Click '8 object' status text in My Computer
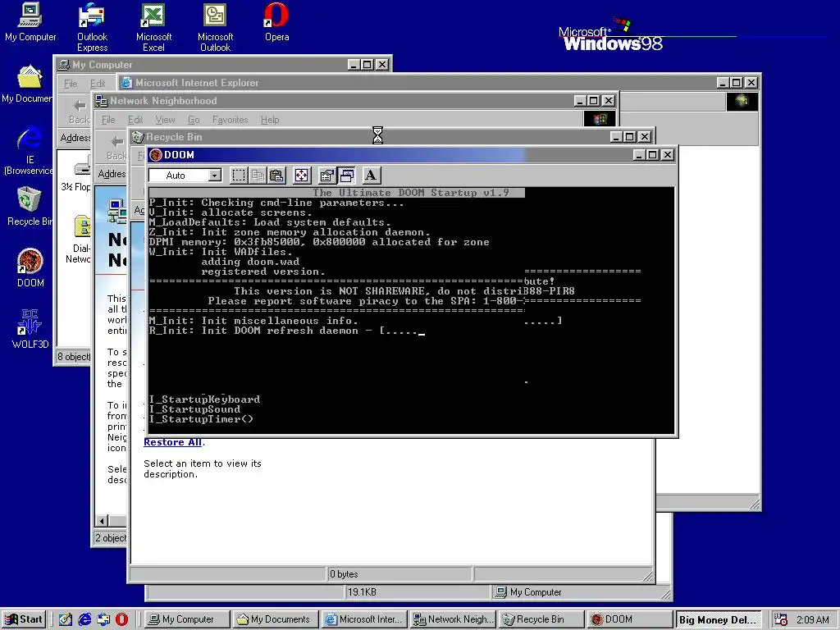This screenshot has width=840, height=630. click(x=74, y=356)
